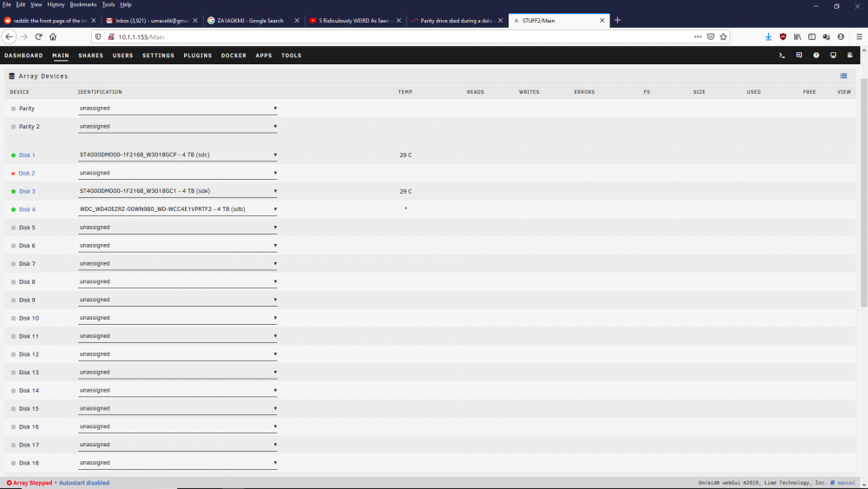The image size is (868, 489).
Task: Click the Disk 12 row label
Action: coord(29,354)
